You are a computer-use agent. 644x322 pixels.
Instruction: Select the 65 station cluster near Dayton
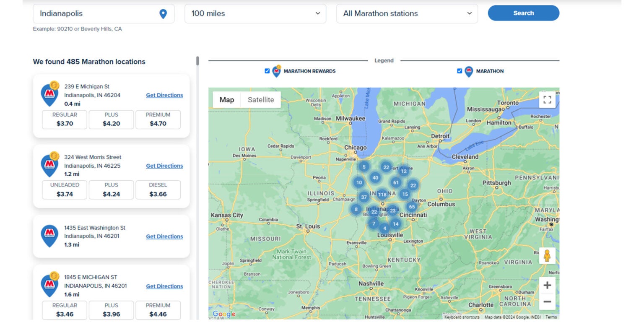click(x=412, y=207)
